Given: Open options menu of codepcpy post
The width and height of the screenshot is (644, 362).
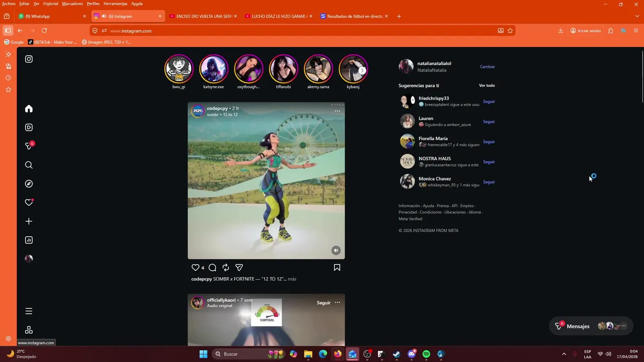Looking at the screenshot, I should click(337, 111).
